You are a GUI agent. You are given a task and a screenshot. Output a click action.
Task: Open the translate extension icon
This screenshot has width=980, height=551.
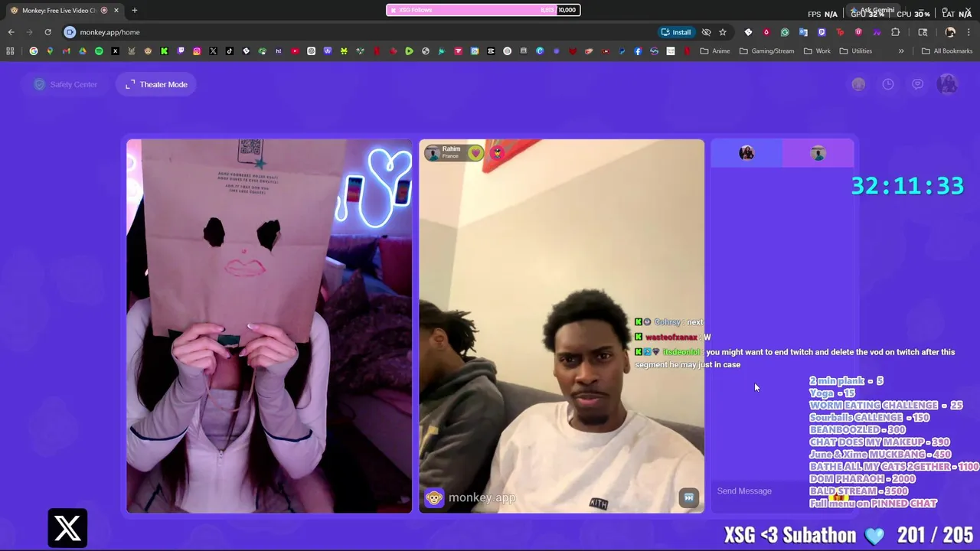803,32
